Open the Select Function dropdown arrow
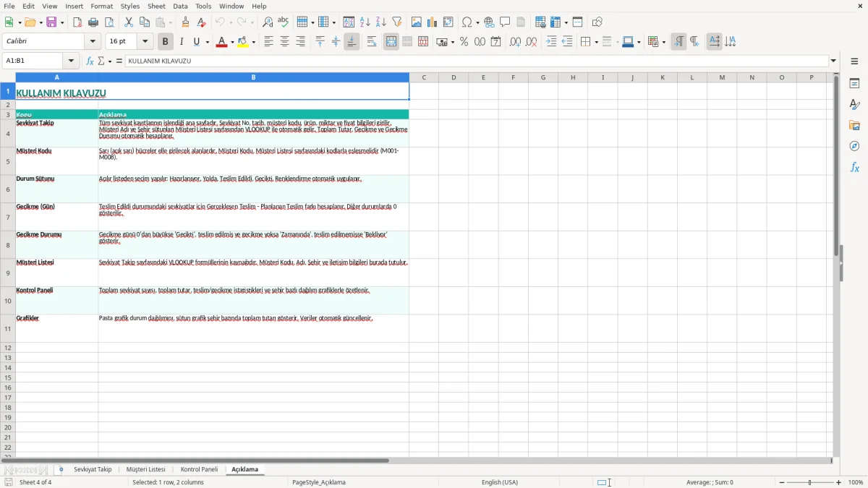 110,61
